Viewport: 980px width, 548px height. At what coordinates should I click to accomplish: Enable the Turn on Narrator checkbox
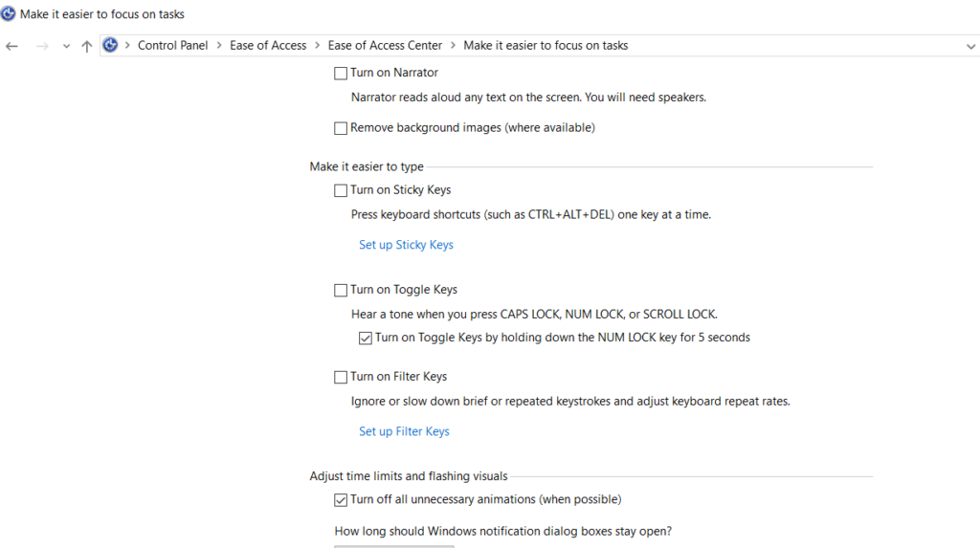(341, 73)
